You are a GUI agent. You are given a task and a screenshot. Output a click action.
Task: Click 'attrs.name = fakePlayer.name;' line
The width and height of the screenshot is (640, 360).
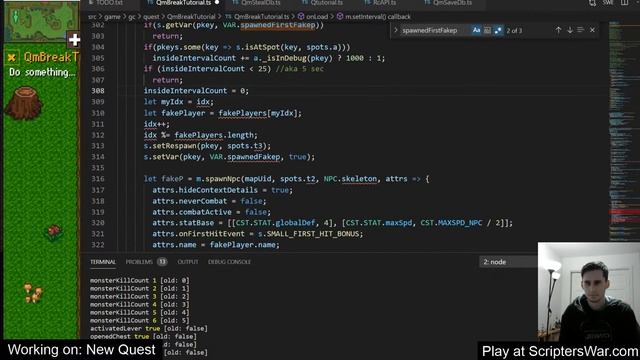[216, 245]
